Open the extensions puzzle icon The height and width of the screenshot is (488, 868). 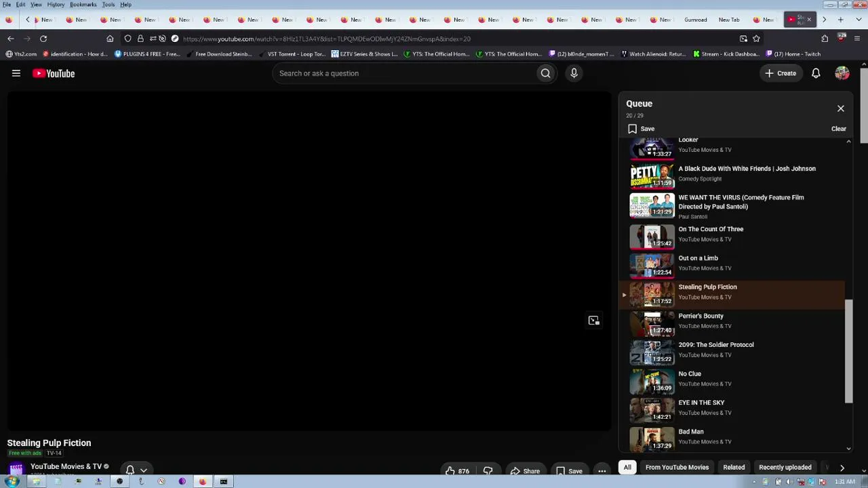click(x=825, y=39)
